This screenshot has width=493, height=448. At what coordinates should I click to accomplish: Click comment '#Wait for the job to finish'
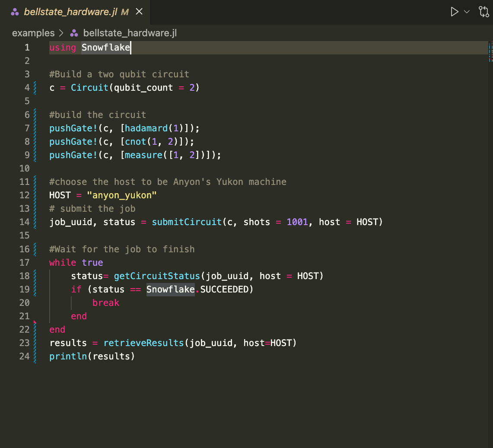pyautogui.click(x=122, y=249)
